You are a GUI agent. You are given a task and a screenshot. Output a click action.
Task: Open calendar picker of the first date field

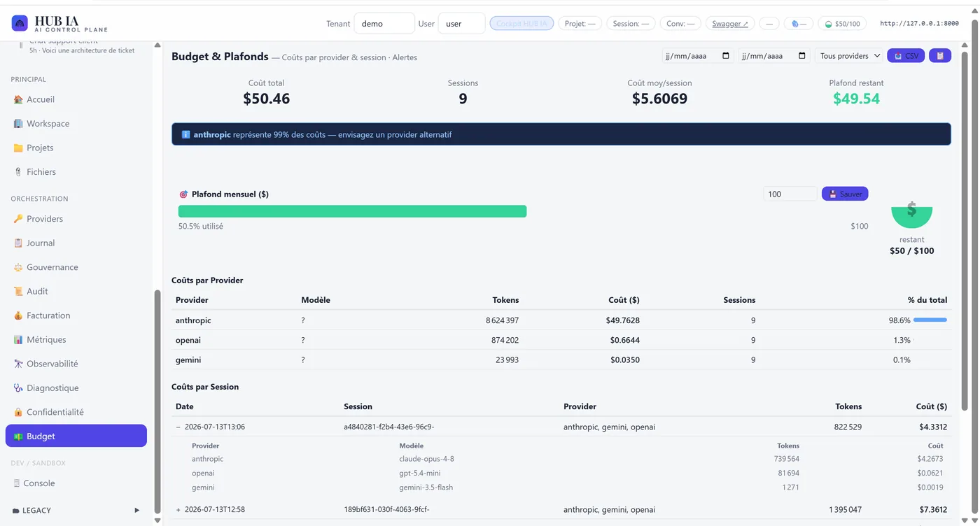click(726, 56)
